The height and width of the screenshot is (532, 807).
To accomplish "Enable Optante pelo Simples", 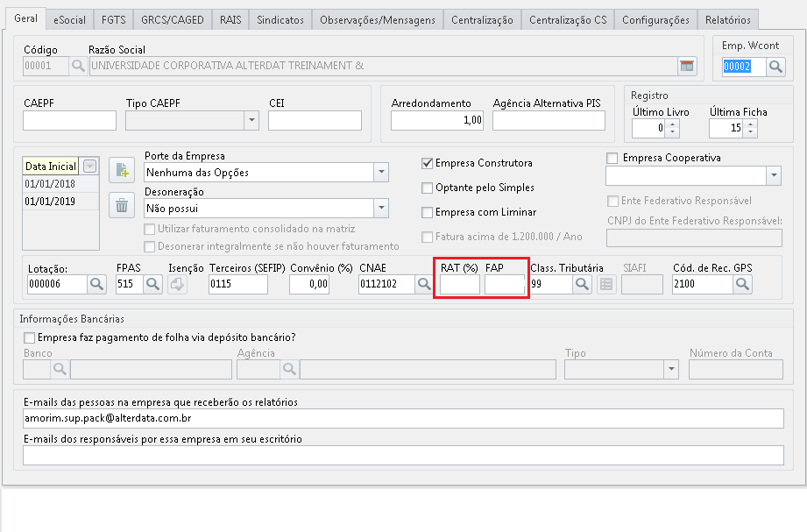I will pos(428,188).
